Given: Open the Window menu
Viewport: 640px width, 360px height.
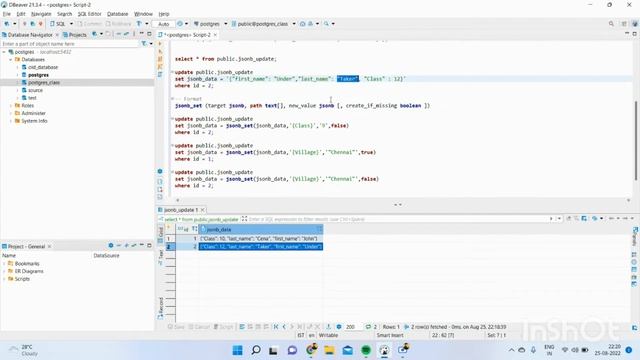Looking at the screenshot, I should (x=143, y=14).
